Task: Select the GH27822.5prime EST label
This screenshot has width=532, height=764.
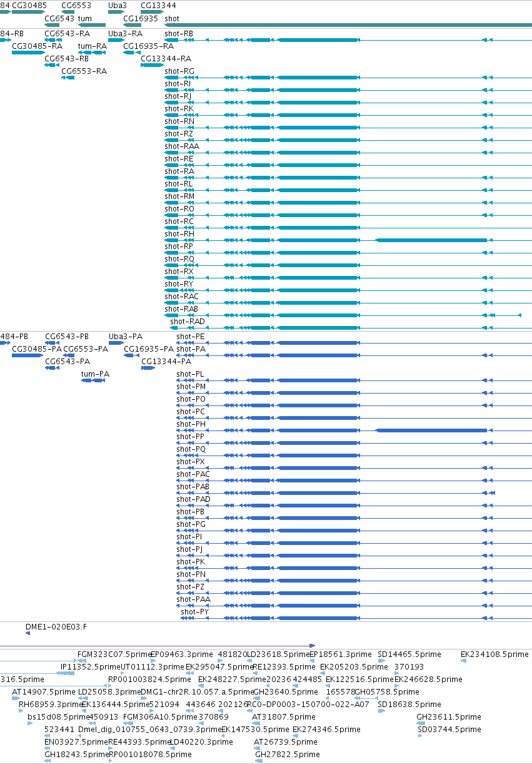Action: tap(288, 755)
